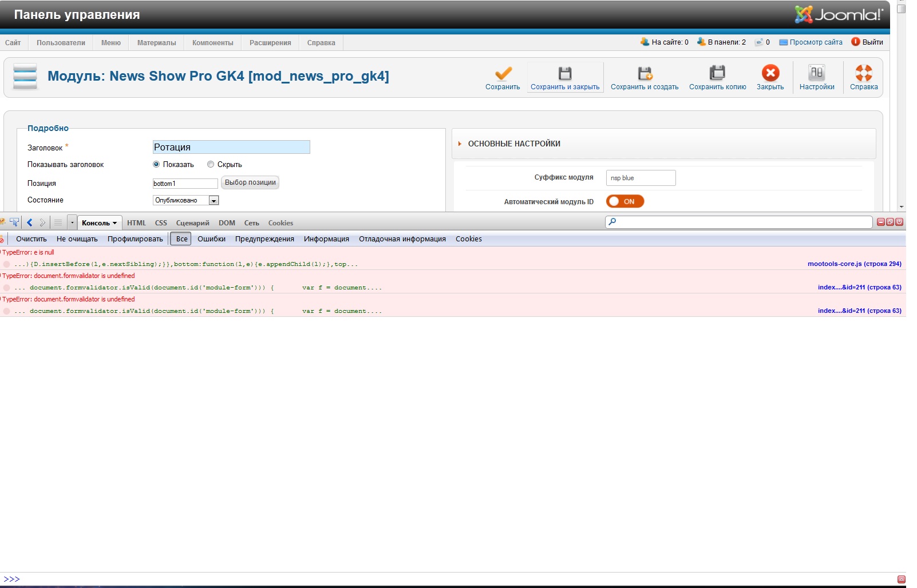Open the small Firebug panel arrow dropdown
The height and width of the screenshot is (588, 917).
[72, 223]
